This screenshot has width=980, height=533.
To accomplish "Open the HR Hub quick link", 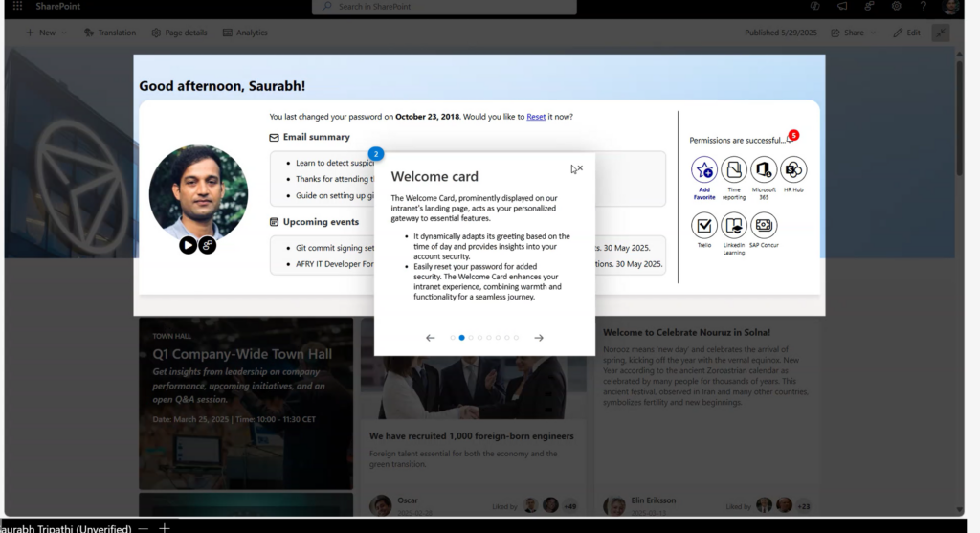I will tap(793, 169).
